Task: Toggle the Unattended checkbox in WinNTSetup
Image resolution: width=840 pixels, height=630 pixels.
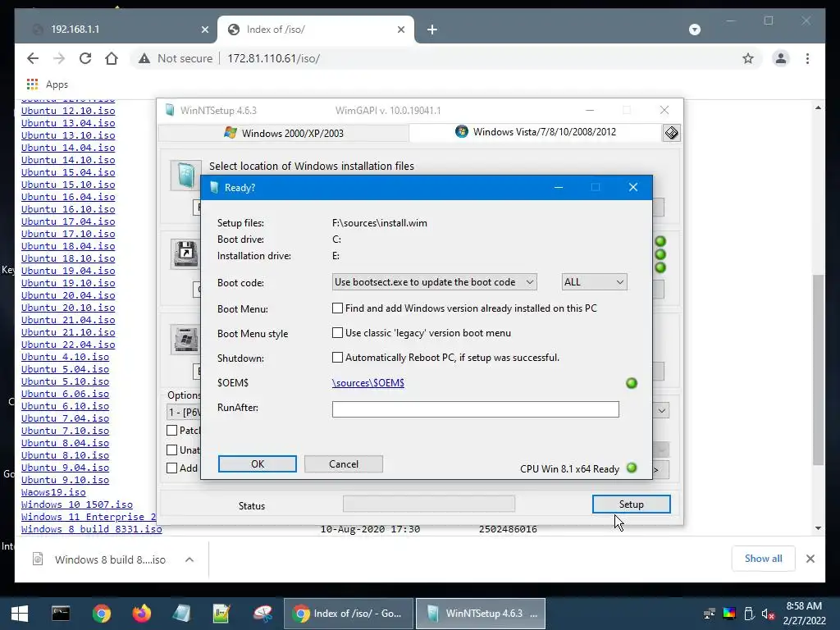Action: [x=172, y=450]
